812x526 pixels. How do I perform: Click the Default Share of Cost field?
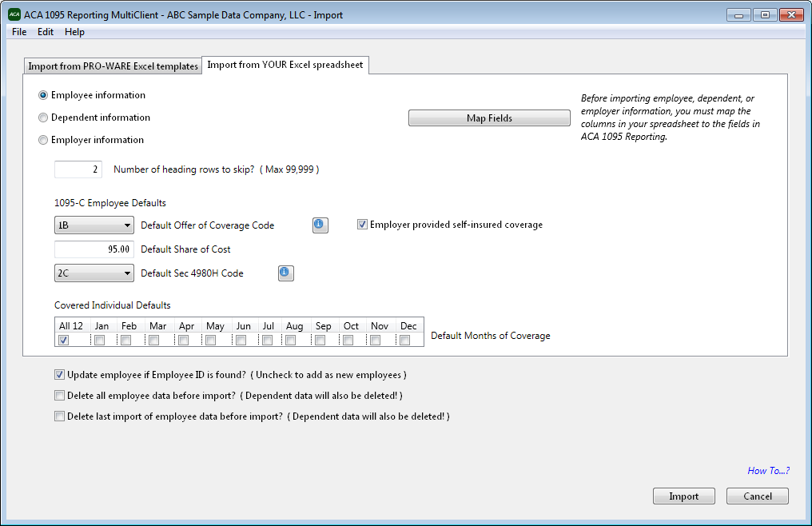[x=94, y=249]
